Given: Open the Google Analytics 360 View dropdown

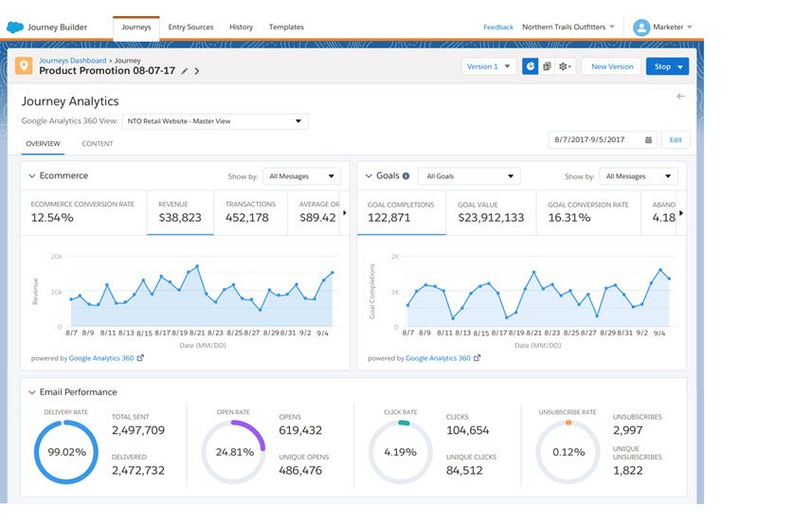Looking at the screenshot, I should (215, 121).
